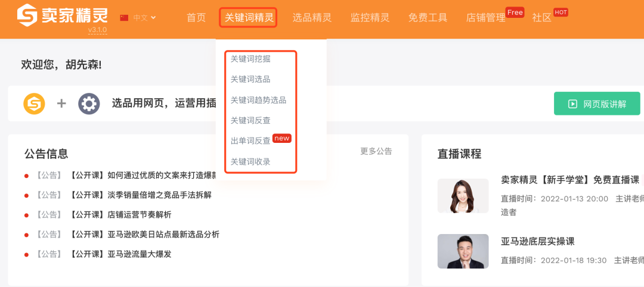Viewport: 644px width, 287px height.
Task: Open the 卖家精灵【新手学堂】免费直播课 course
Action: tap(570, 180)
